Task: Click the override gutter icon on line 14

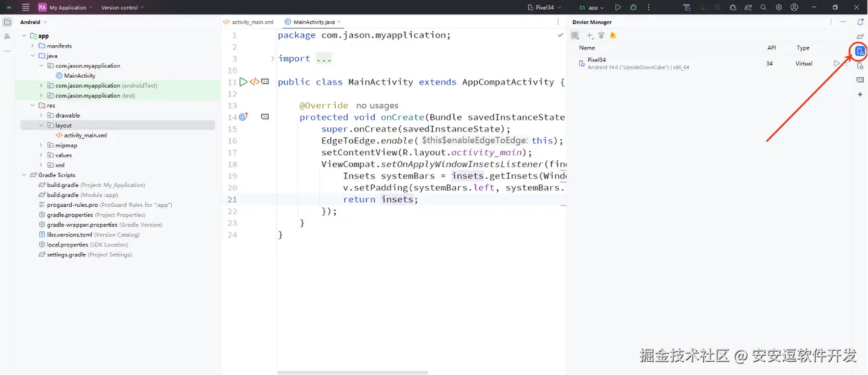Action: point(244,117)
